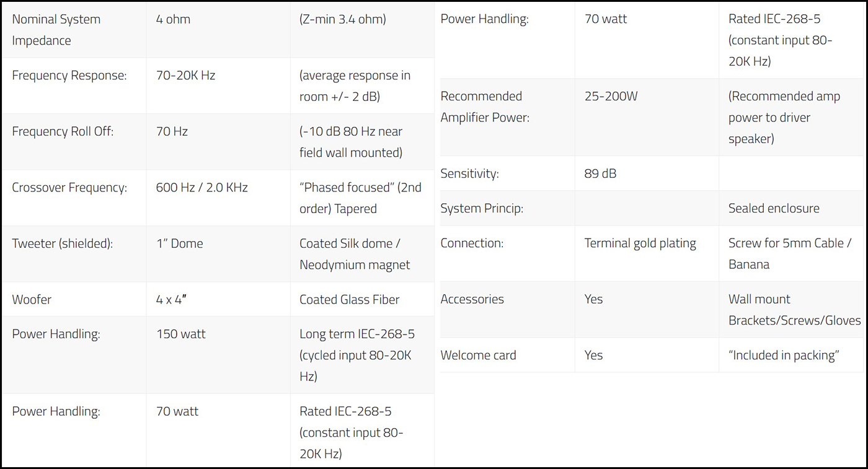Click the "(Z-min 3.4 ohm)" note

[x=342, y=19]
